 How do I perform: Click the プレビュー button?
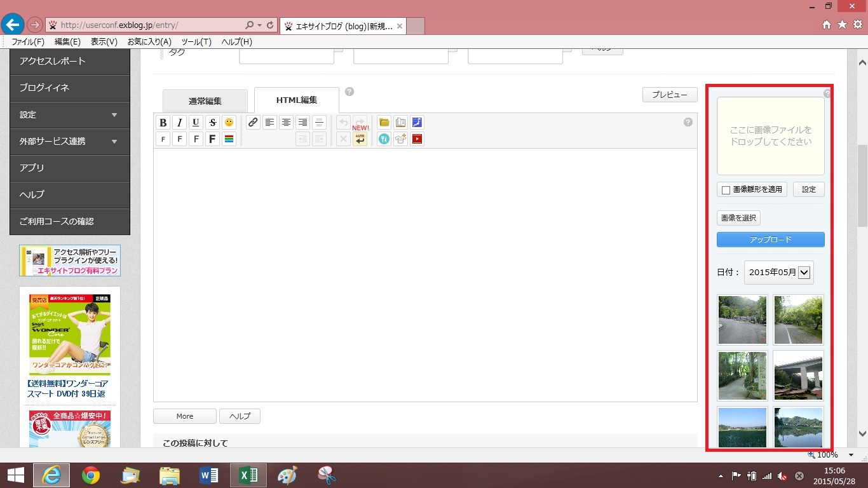pyautogui.click(x=670, y=95)
